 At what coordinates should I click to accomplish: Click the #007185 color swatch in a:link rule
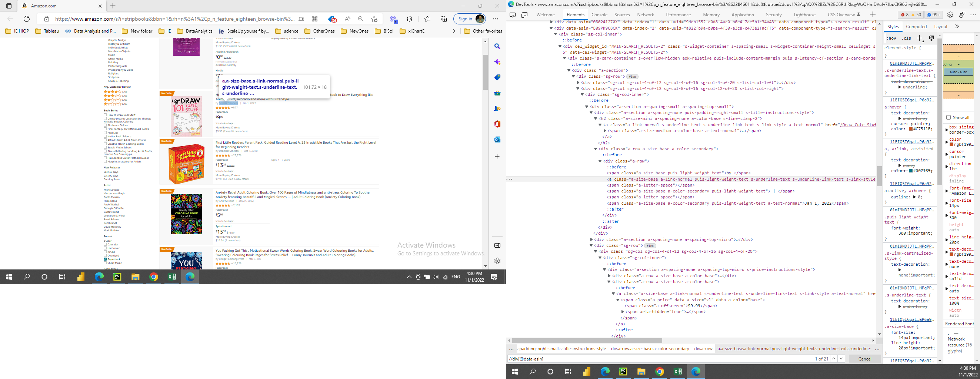[x=911, y=171]
